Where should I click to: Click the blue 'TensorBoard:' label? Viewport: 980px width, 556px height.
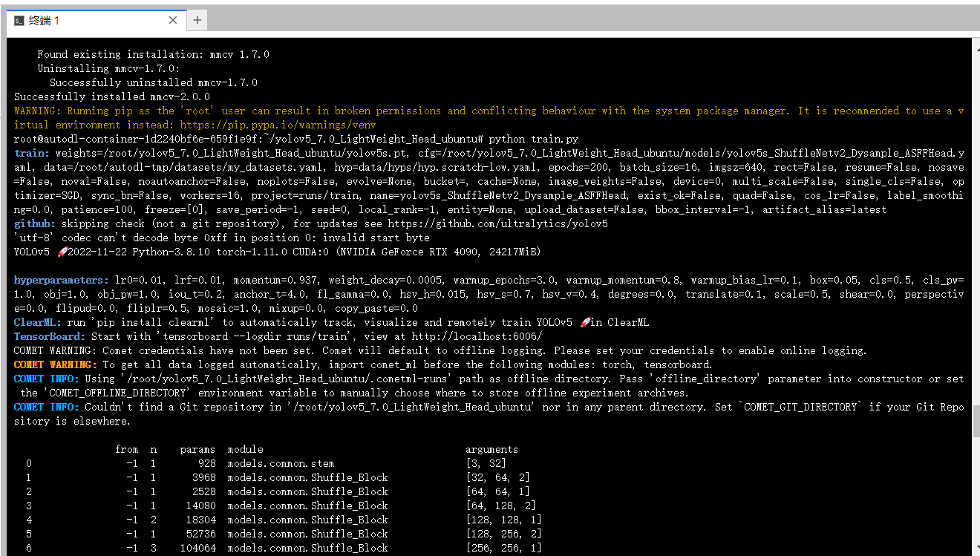[49, 336]
